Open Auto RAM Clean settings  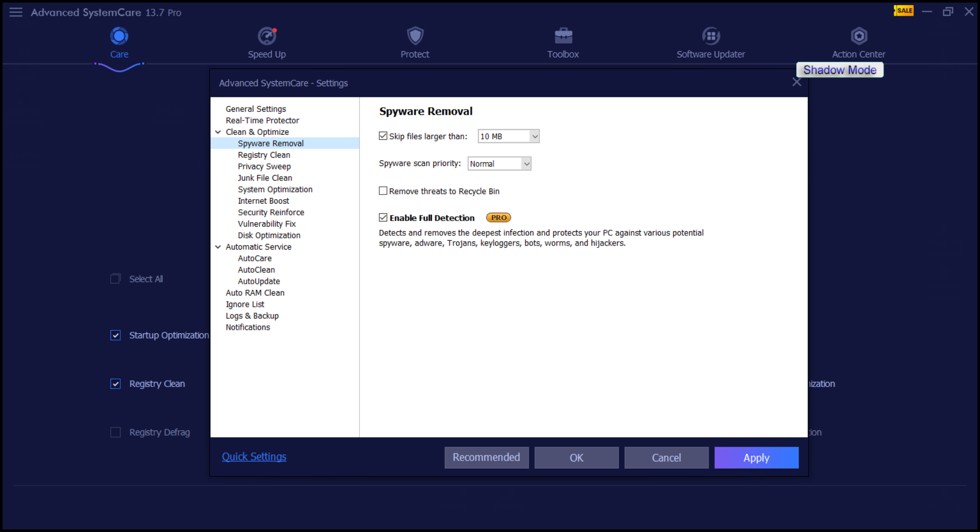[x=255, y=293]
